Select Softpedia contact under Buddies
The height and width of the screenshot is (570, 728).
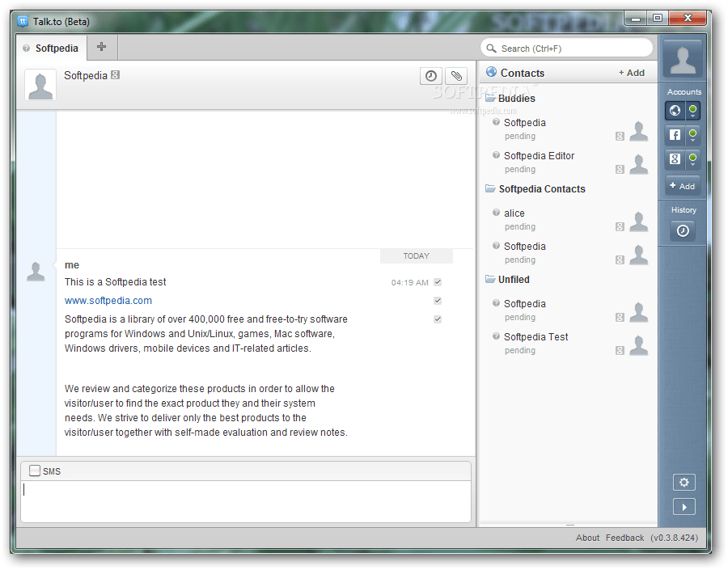coord(569,129)
